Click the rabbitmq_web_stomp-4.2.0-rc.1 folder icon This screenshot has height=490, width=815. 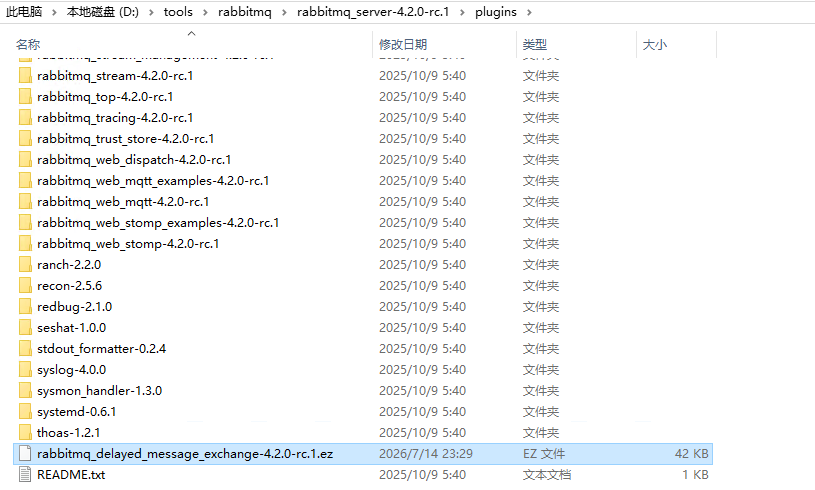click(25, 244)
